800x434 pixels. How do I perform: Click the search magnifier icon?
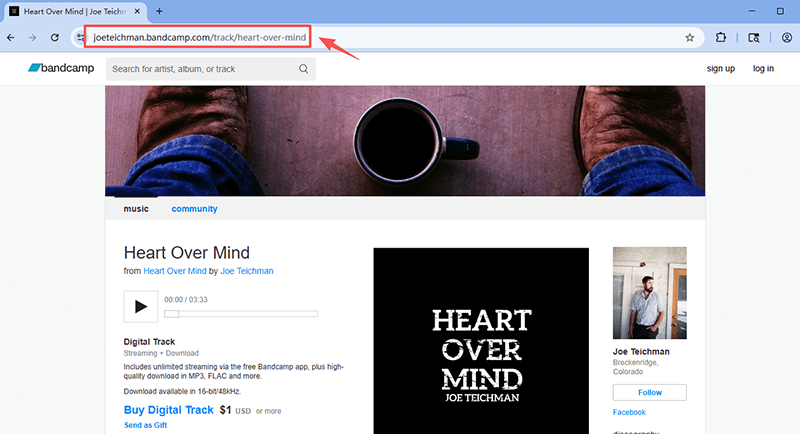[304, 68]
